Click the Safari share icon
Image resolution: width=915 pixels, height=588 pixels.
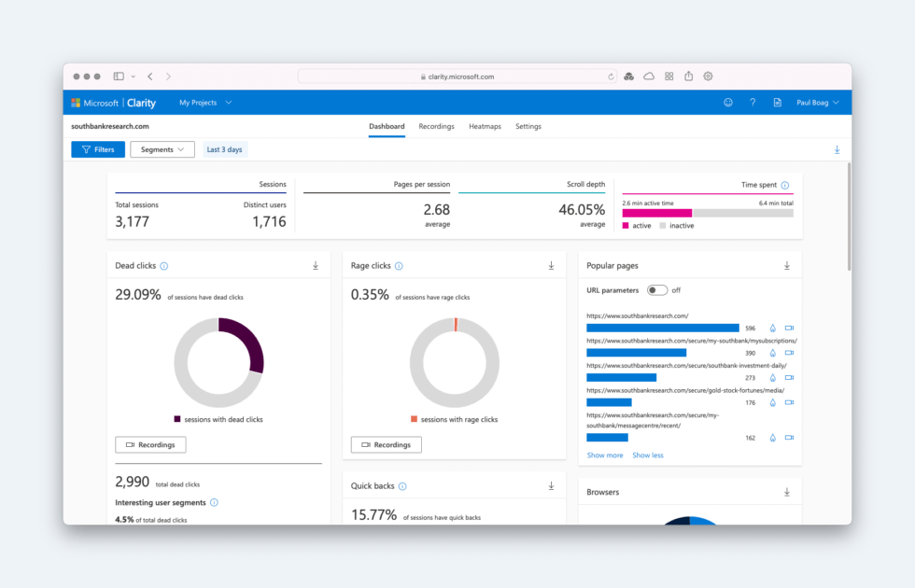[x=689, y=77]
